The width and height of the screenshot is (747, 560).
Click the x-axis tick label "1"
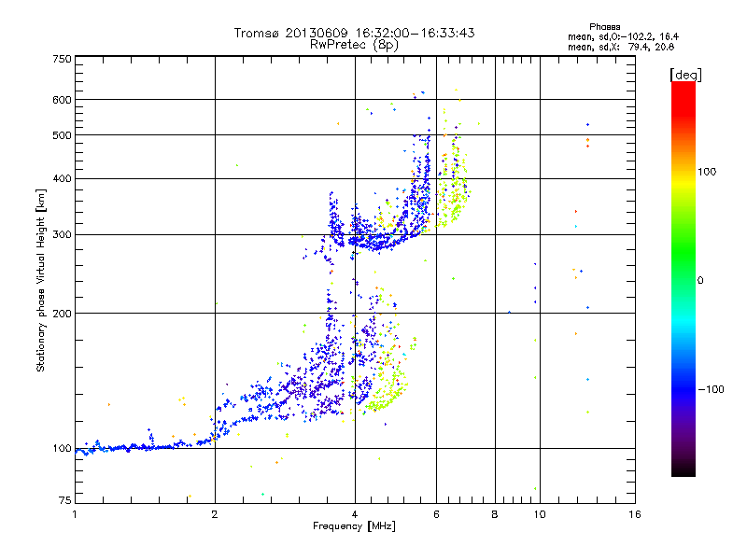75,514
